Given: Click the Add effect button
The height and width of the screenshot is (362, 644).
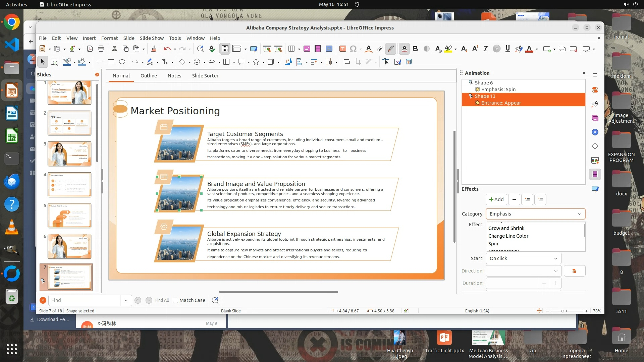Looking at the screenshot, I should pyautogui.click(x=496, y=199).
